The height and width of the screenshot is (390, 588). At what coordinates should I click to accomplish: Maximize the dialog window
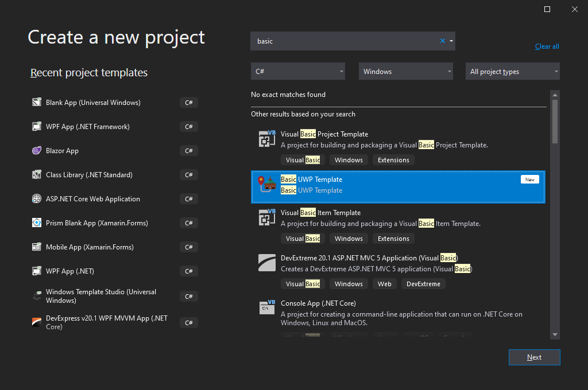pyautogui.click(x=547, y=9)
